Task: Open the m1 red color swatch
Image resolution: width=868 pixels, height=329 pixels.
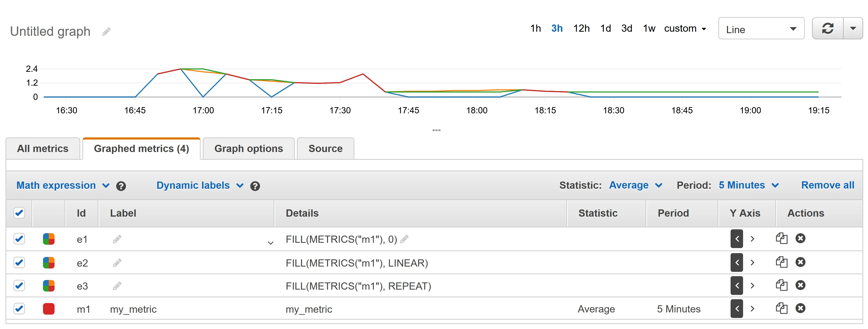Action: (x=49, y=308)
